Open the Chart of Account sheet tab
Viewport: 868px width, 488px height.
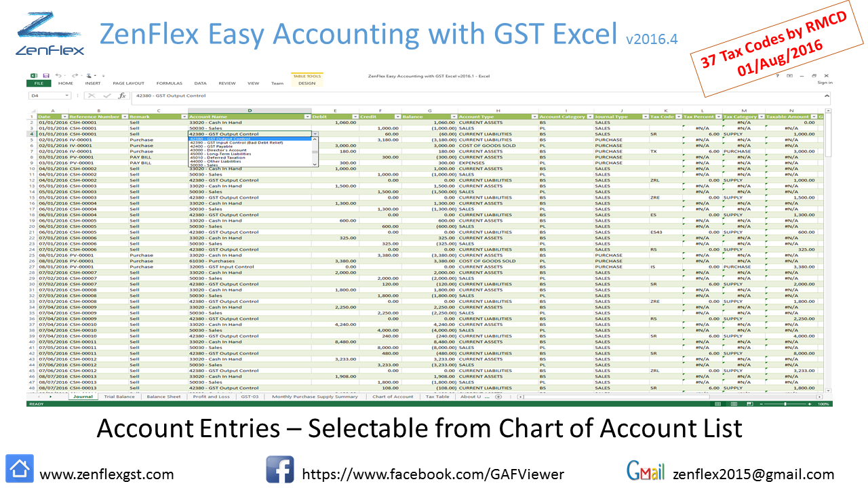click(x=393, y=396)
